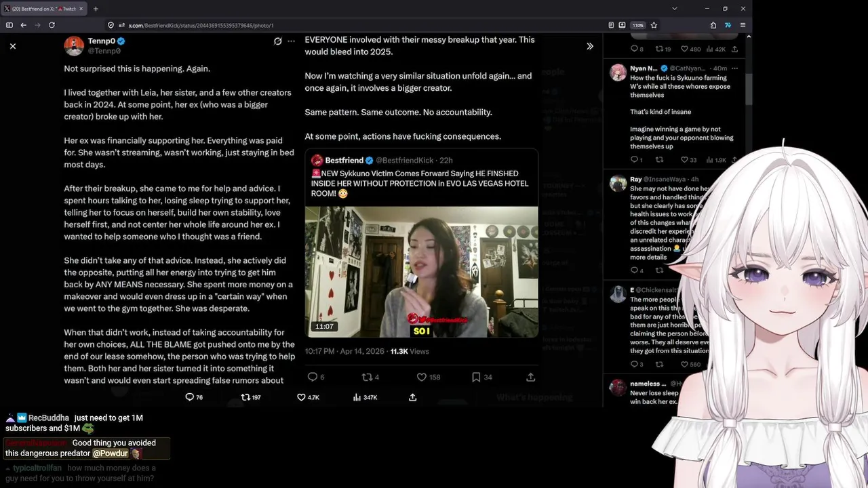This screenshot has width=868, height=488.
Task: Open the Picture-in-picture icon in address bar
Action: tap(621, 25)
